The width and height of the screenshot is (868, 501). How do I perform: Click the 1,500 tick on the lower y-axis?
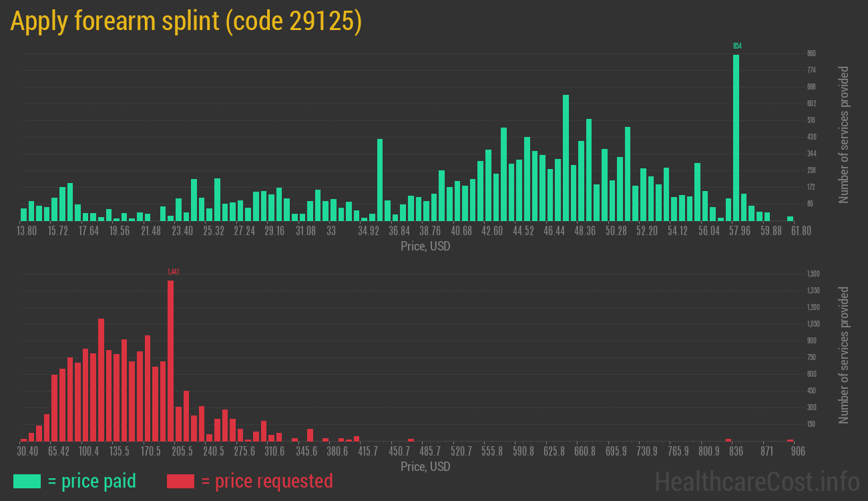(x=813, y=274)
